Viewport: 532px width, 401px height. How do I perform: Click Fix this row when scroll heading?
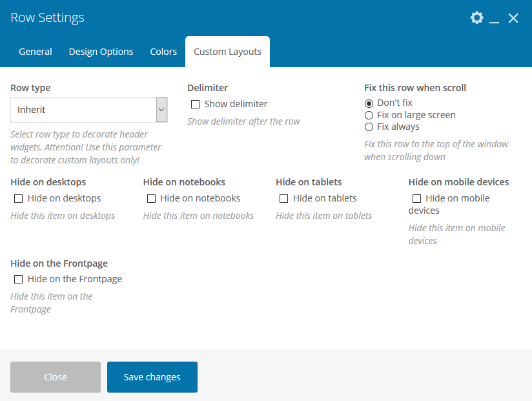pos(415,88)
